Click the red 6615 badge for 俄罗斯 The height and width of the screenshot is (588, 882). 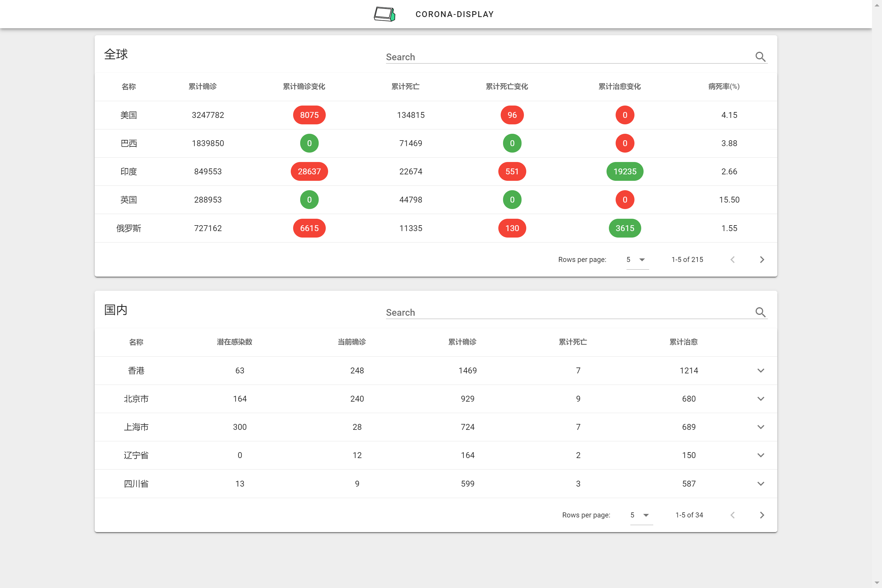pos(309,228)
